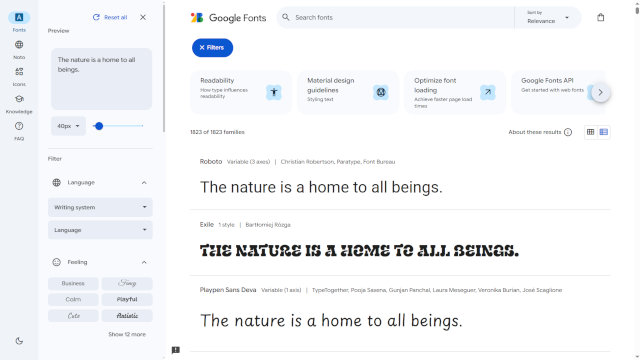Select the Business feeling chip
The image size is (640, 360).
pos(73,283)
